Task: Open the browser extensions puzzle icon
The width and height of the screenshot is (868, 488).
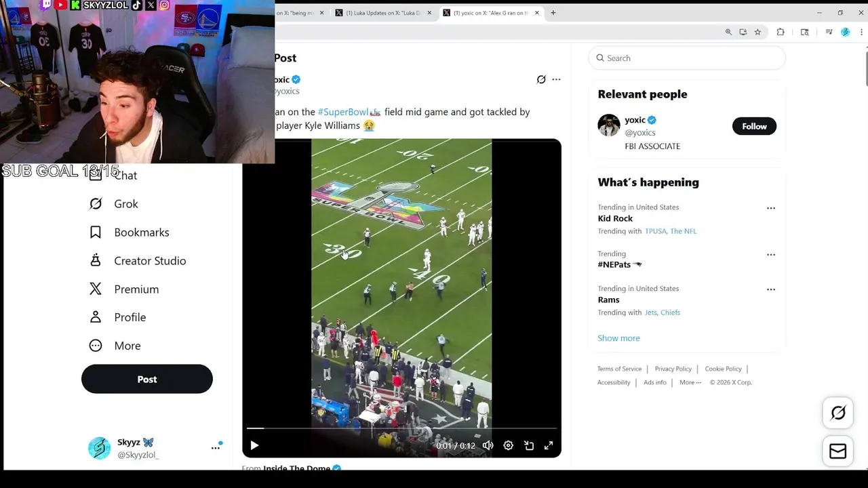Action: 781,32
